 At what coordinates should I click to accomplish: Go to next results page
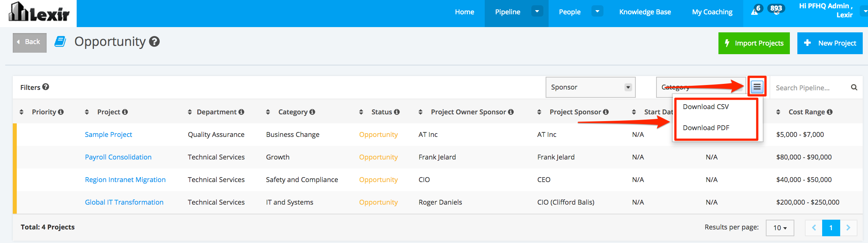click(x=848, y=228)
